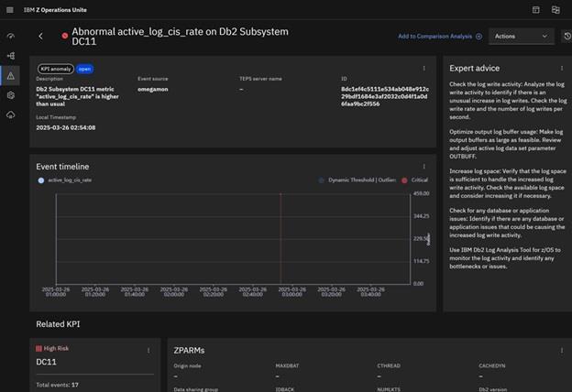Open the topology icon in sidebar
Image resolution: width=572 pixels, height=392 pixels.
[x=10, y=55]
